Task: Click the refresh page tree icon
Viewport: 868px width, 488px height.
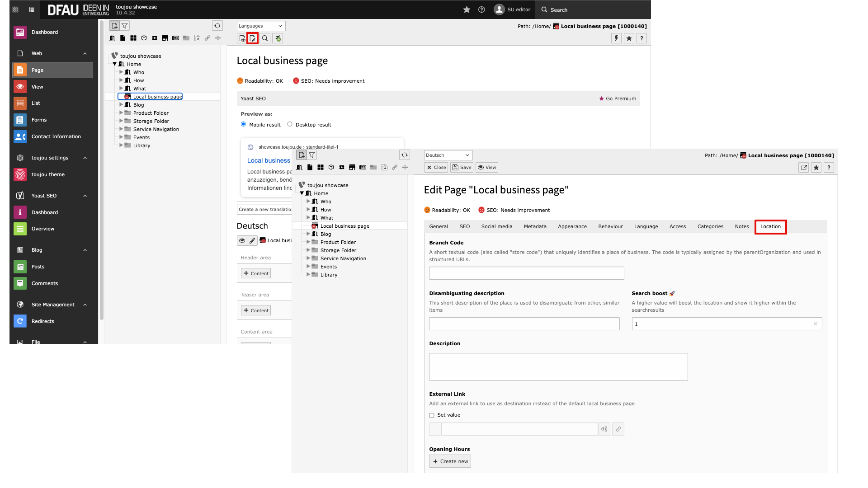Action: coord(217,26)
